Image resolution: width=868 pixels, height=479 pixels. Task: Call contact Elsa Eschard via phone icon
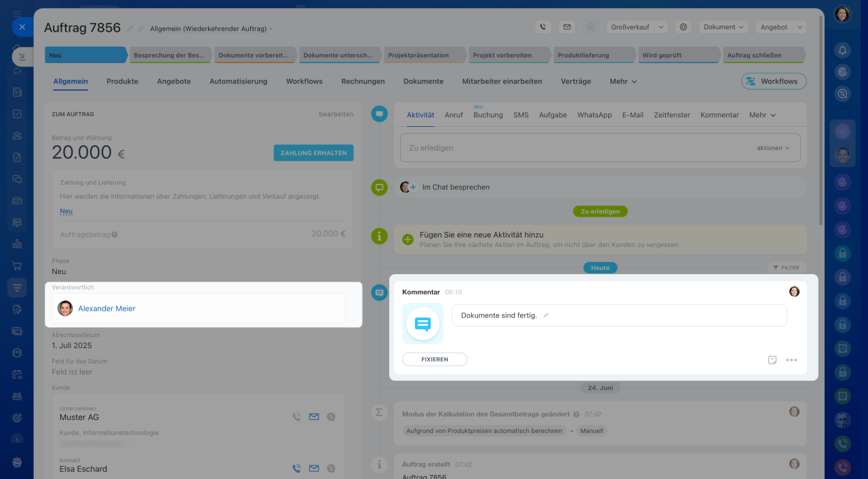click(296, 468)
